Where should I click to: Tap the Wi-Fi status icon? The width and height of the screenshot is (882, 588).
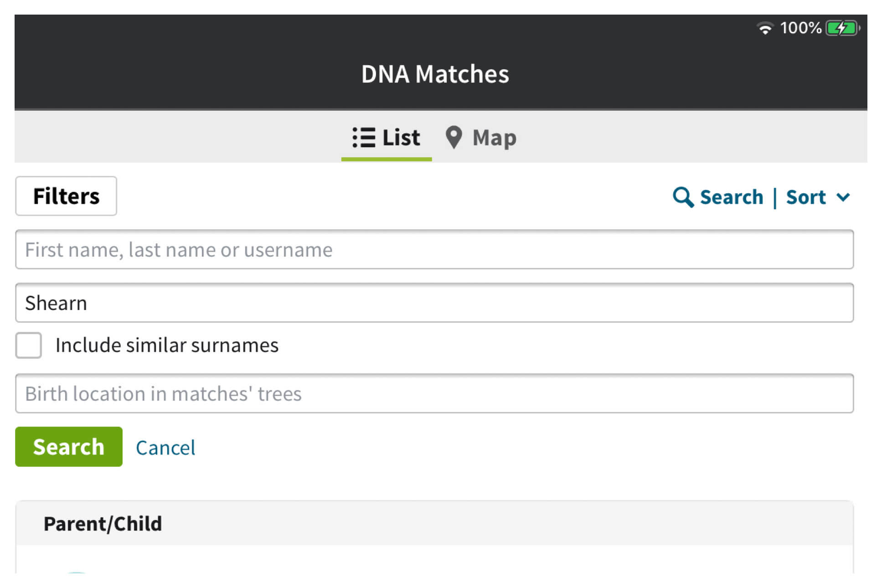[x=765, y=28]
